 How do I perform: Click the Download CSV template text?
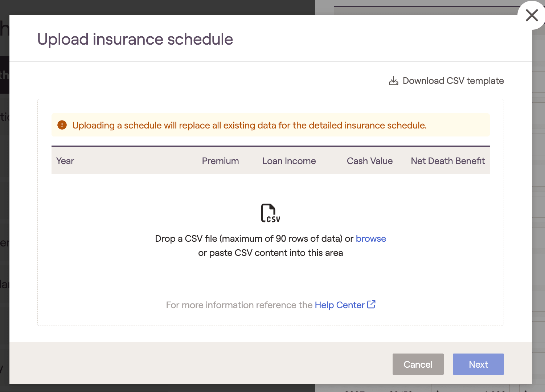453,81
